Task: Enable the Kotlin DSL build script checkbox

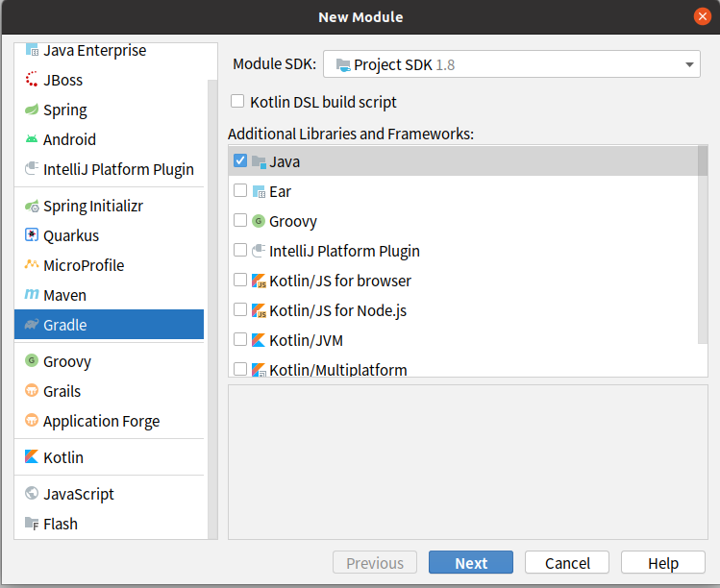Action: (x=237, y=101)
